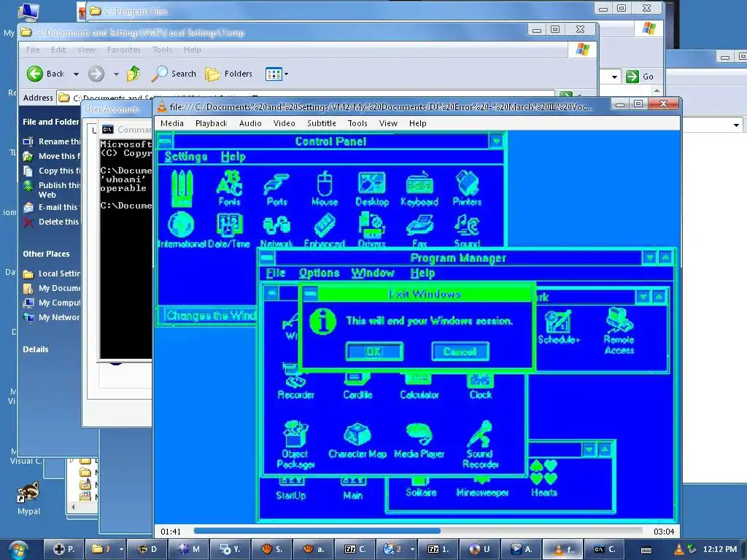Click the Windows Start button
Image resolution: width=747 pixels, height=560 pixels.
click(x=18, y=550)
